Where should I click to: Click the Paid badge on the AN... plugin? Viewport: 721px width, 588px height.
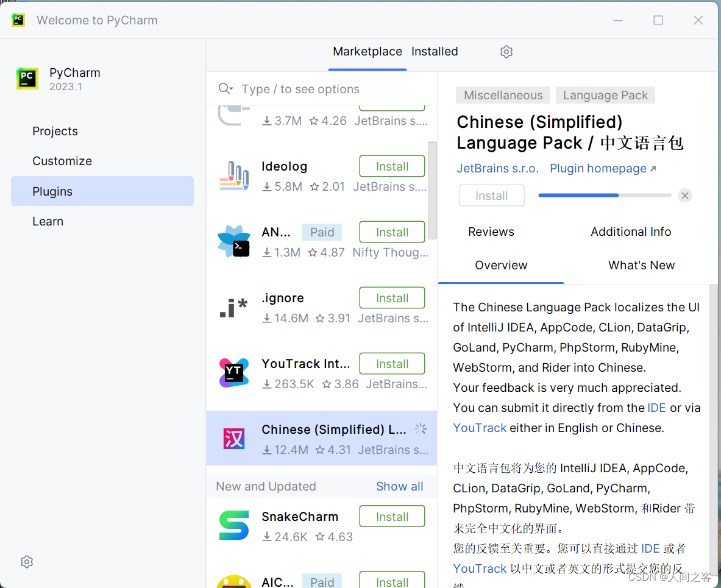coord(322,232)
